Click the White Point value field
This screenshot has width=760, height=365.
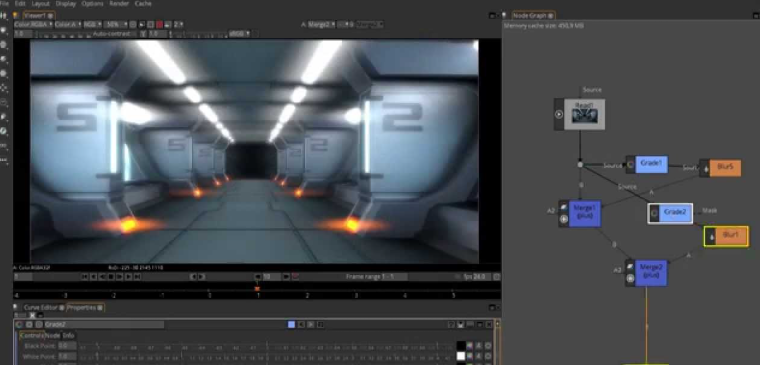pyautogui.click(x=67, y=356)
